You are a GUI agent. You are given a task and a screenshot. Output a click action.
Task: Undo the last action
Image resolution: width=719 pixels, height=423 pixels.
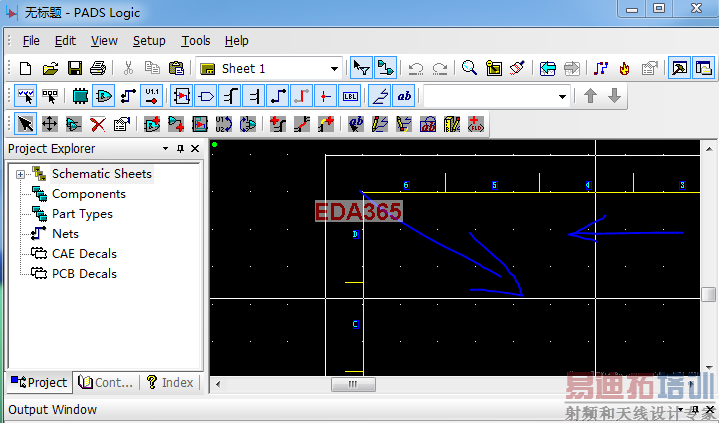416,69
